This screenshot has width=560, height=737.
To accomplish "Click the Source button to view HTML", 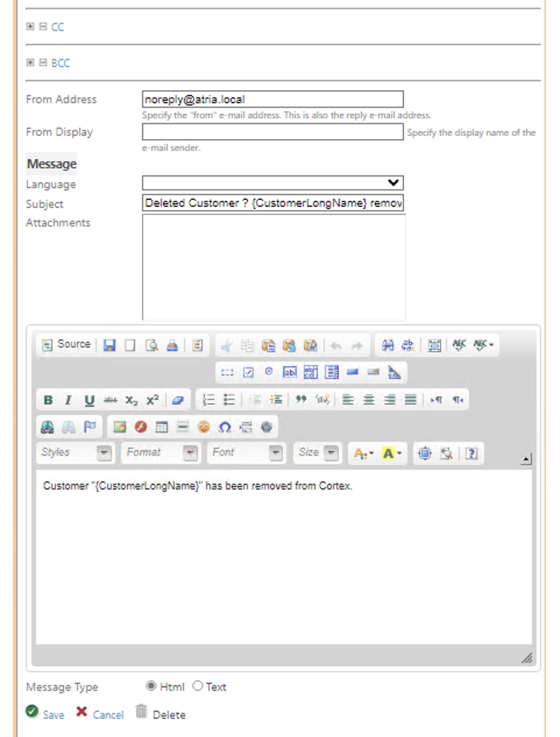I will point(65,345).
